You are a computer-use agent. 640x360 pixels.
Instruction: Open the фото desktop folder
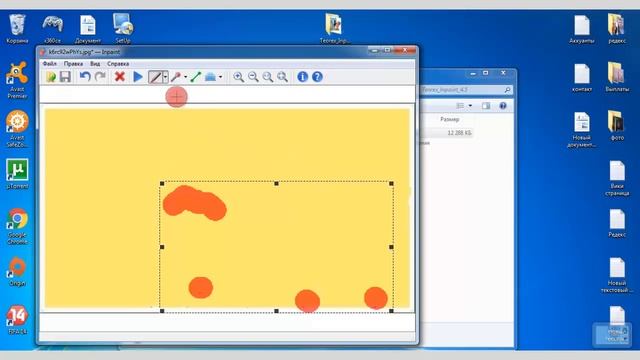pyautogui.click(x=617, y=125)
